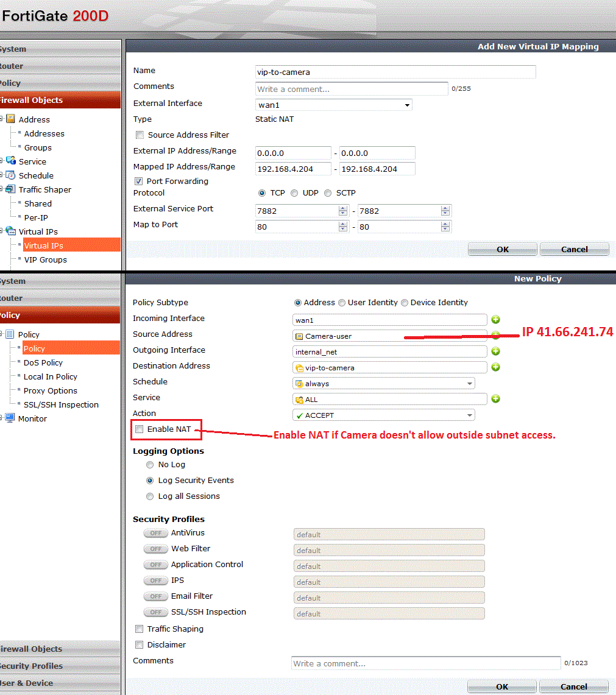Open Security Profiles section
616x695 pixels.
(60, 666)
